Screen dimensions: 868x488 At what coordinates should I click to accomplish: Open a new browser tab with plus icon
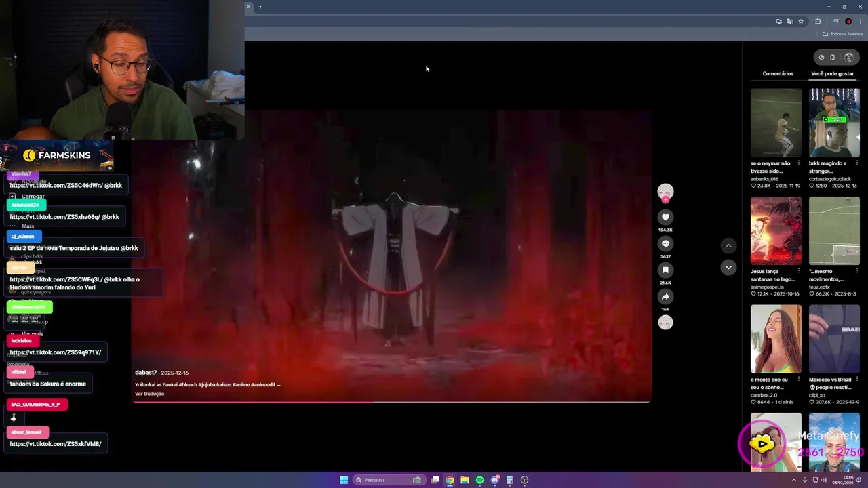260,7
